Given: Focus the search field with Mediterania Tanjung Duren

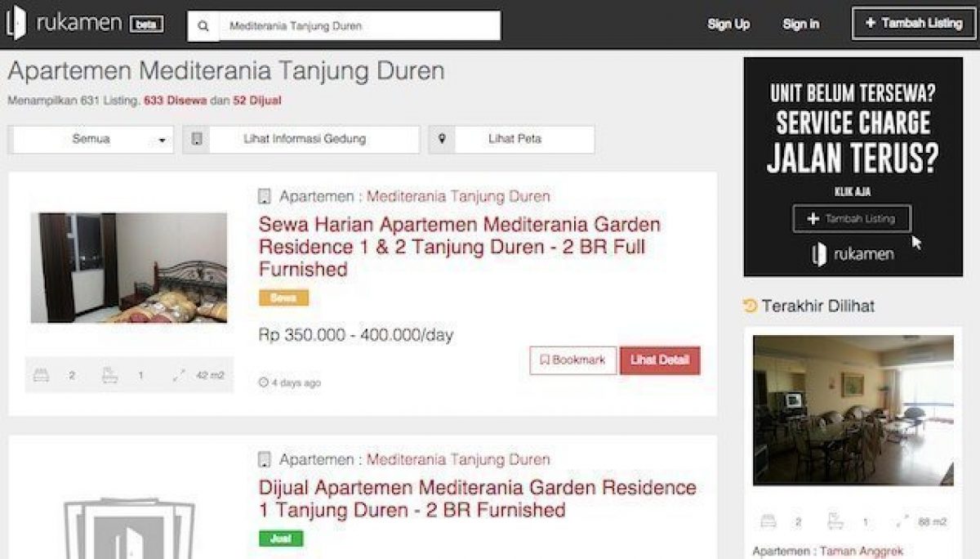Looking at the screenshot, I should [359, 26].
